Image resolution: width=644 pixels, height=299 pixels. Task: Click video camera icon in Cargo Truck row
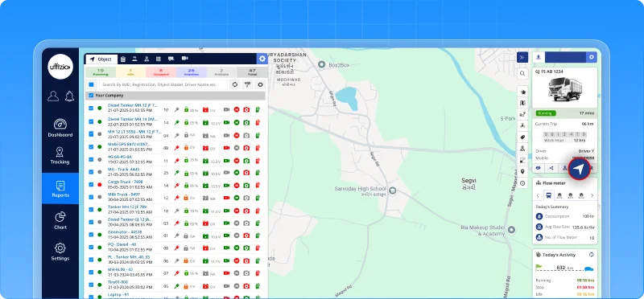point(226,186)
